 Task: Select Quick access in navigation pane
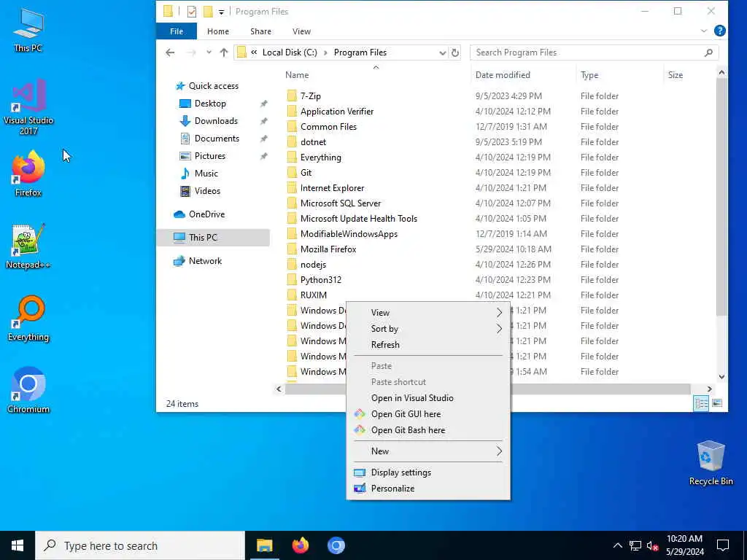(214, 86)
